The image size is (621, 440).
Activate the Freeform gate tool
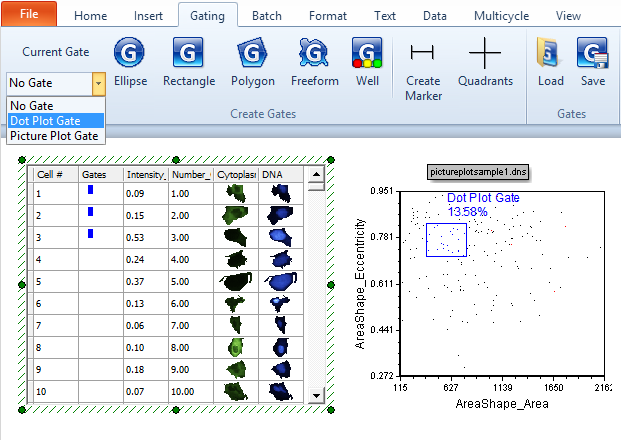[314, 63]
